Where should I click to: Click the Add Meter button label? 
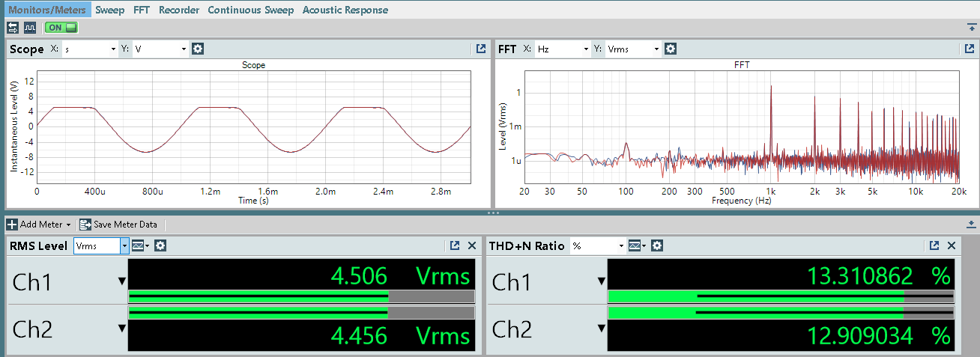[x=41, y=225]
